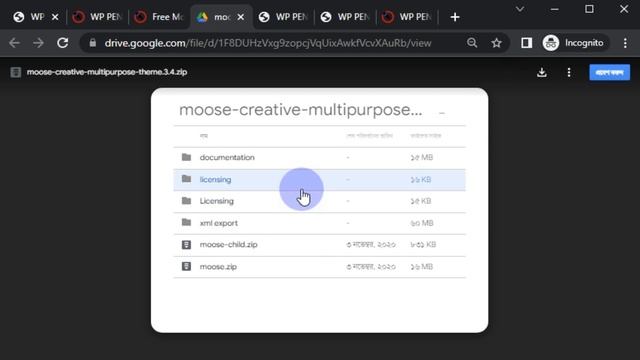Open the xml export folder
This screenshot has height=360, width=640.
(320, 223)
